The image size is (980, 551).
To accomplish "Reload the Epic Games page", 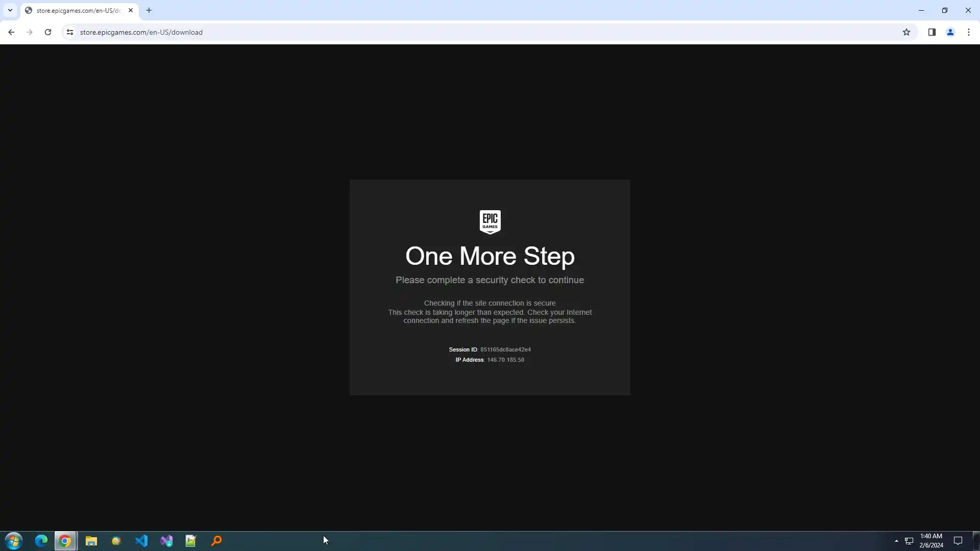I will pyautogui.click(x=48, y=32).
